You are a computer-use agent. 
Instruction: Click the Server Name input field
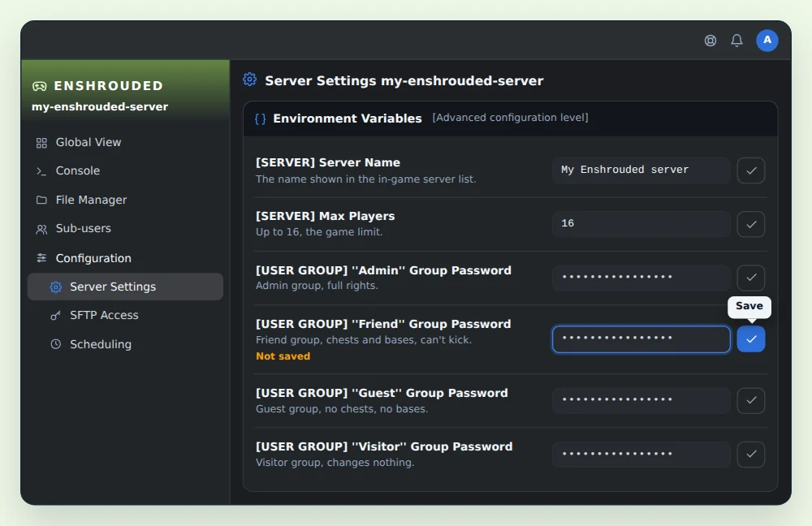pos(641,170)
